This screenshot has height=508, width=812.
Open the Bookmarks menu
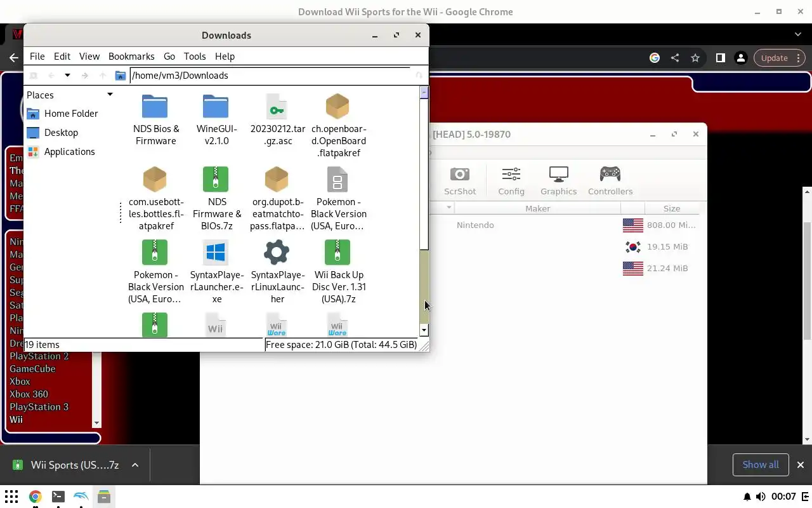point(131,56)
